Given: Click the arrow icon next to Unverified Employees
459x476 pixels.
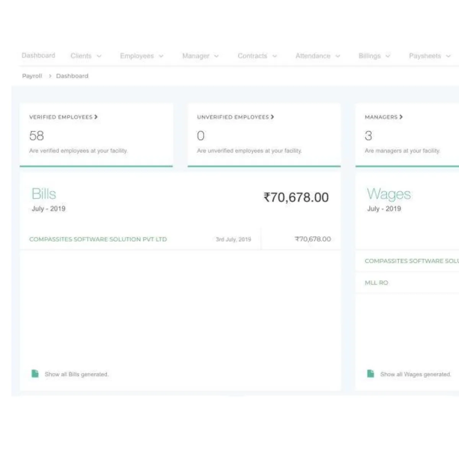Looking at the screenshot, I should click(x=272, y=117).
